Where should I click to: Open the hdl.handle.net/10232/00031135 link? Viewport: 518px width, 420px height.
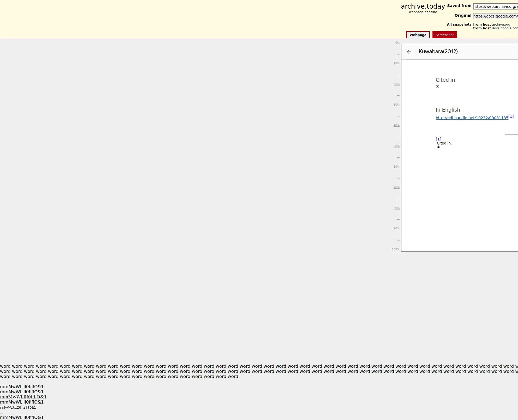[472, 118]
